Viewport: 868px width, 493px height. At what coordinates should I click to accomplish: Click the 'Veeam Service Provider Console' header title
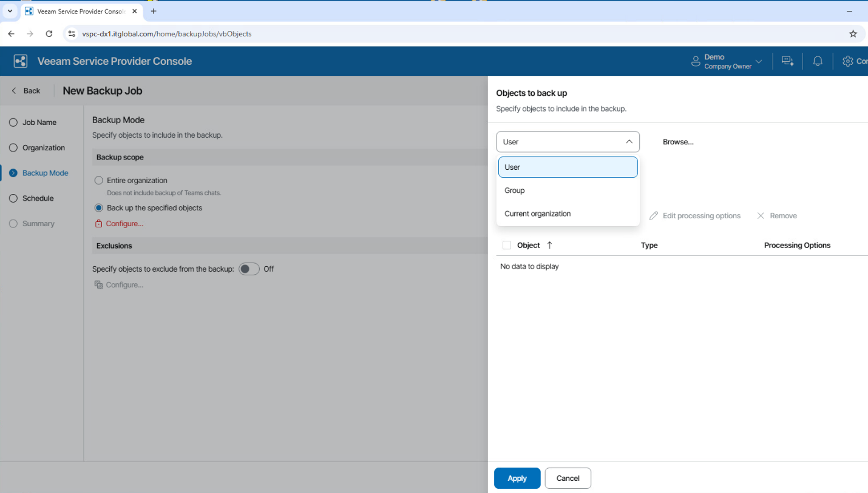(x=115, y=61)
